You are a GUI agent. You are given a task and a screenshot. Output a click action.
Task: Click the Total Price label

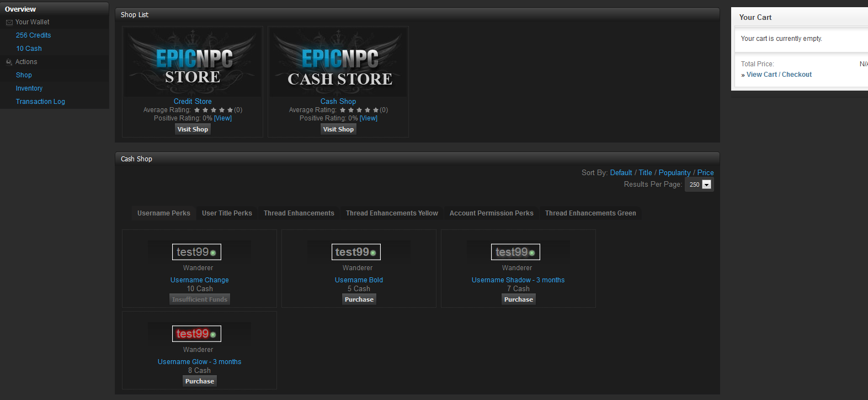click(757, 64)
